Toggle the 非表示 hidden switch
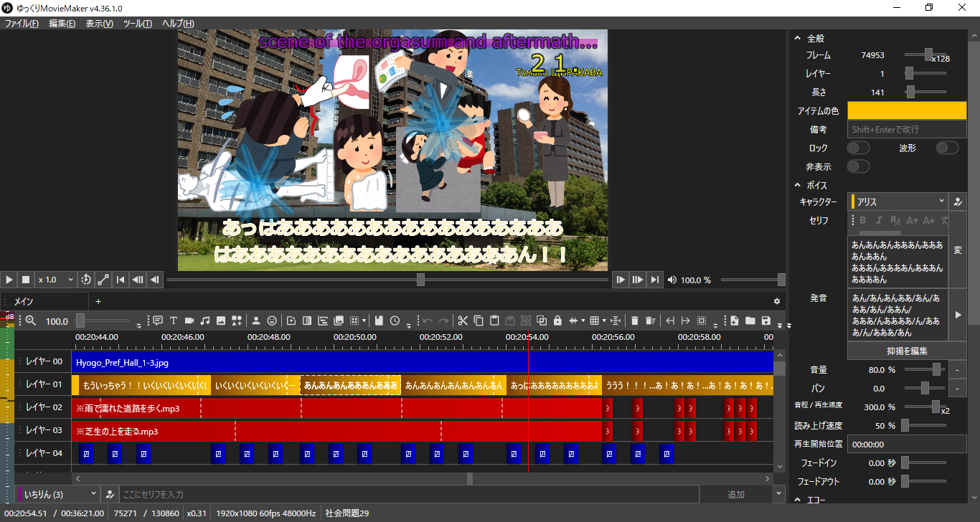 pyautogui.click(x=858, y=166)
